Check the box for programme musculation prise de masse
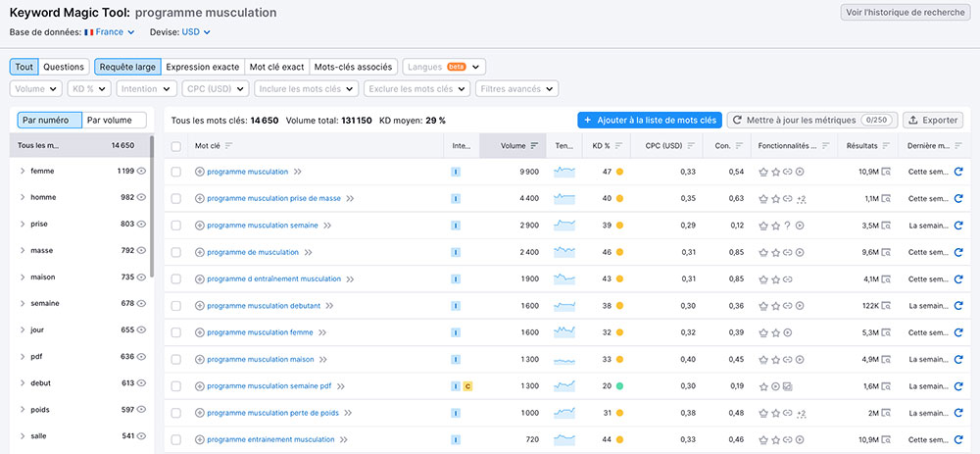The height and width of the screenshot is (454, 980). 176,199
